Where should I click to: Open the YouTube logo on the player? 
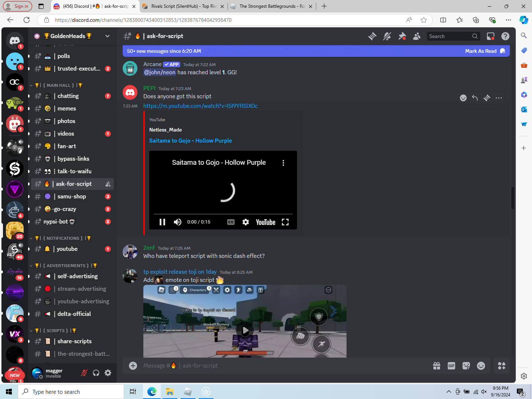point(266,222)
